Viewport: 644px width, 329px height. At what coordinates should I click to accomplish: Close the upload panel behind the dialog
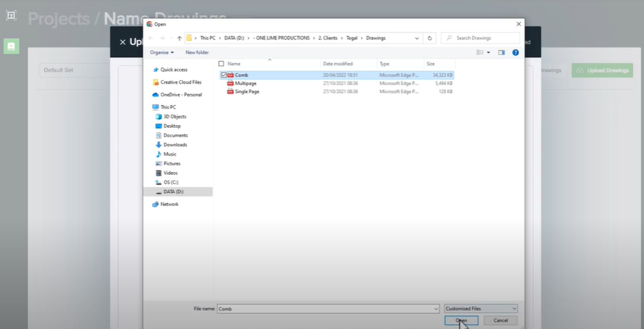click(123, 42)
